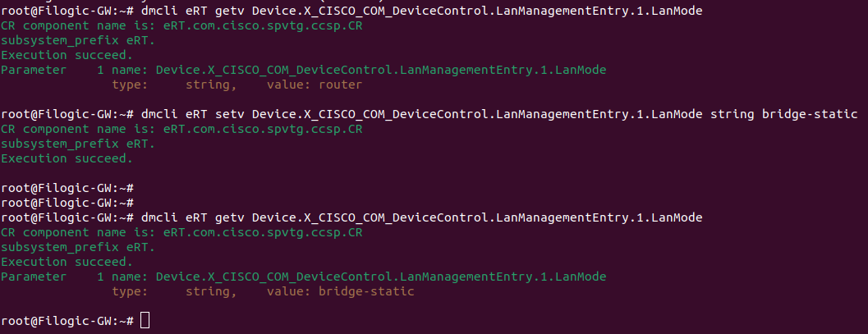The height and width of the screenshot is (334, 868).
Task: Click the 'bridge-static' value in the final output
Action: pos(368,291)
